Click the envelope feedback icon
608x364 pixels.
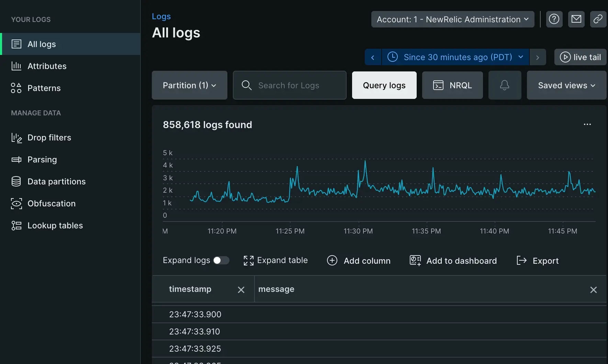pyautogui.click(x=576, y=19)
